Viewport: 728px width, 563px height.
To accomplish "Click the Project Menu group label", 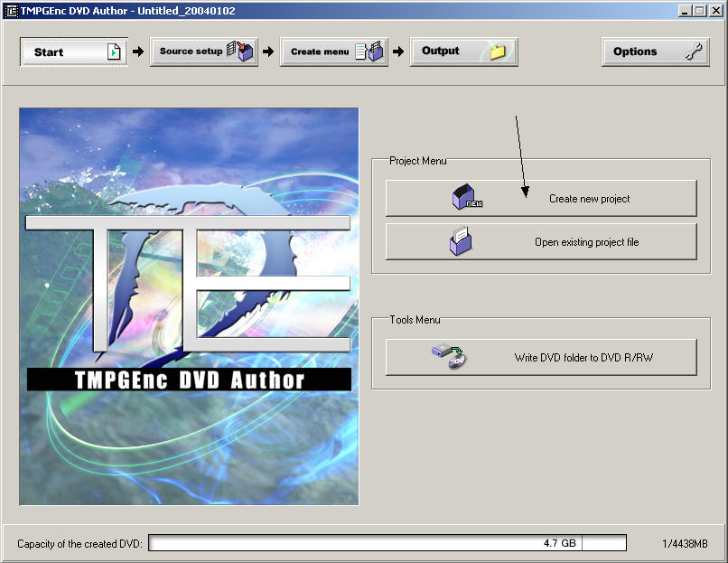I will point(418,161).
